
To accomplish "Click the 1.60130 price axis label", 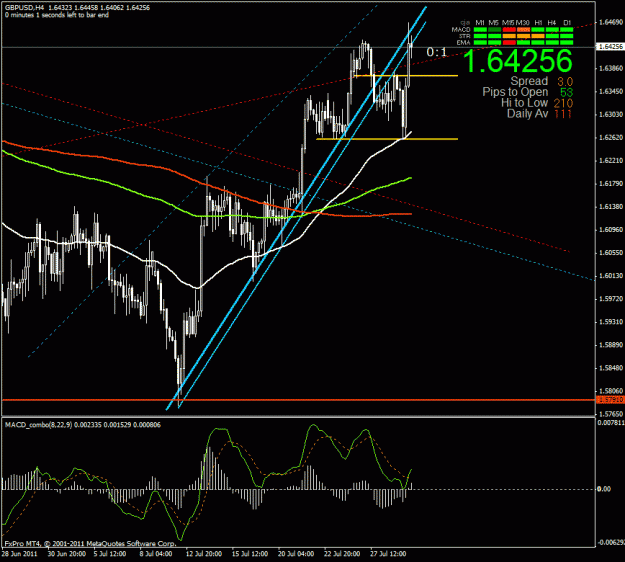I will [x=611, y=276].
